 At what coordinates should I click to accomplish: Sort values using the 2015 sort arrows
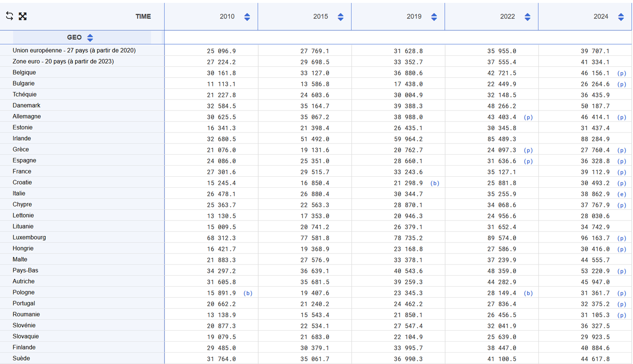(341, 17)
